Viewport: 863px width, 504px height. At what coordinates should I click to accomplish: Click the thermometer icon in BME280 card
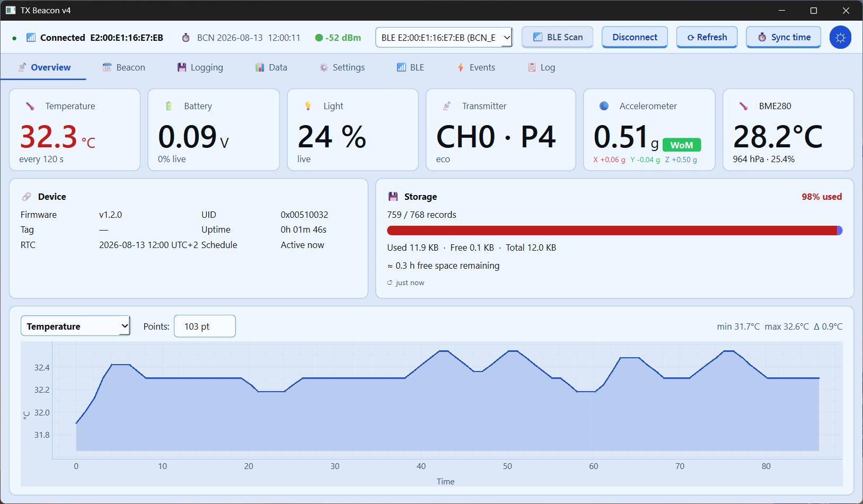pyautogui.click(x=743, y=106)
